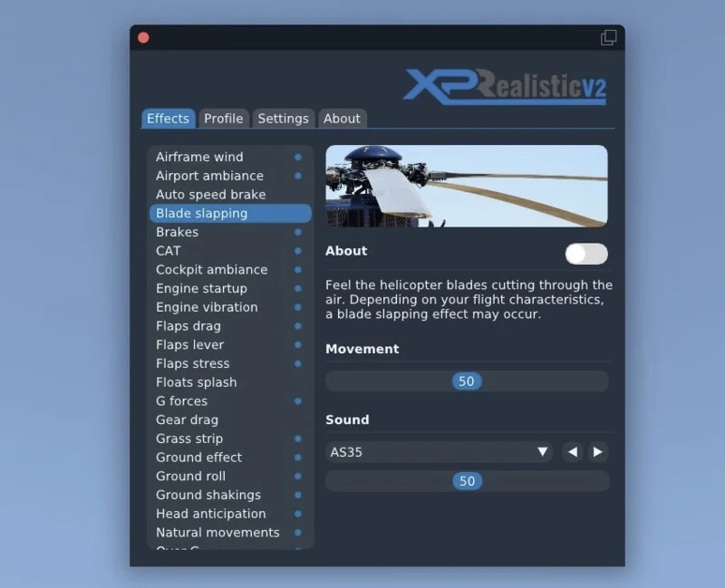Click the Ground effect enabled dot
The image size is (725, 588).
[x=298, y=458]
